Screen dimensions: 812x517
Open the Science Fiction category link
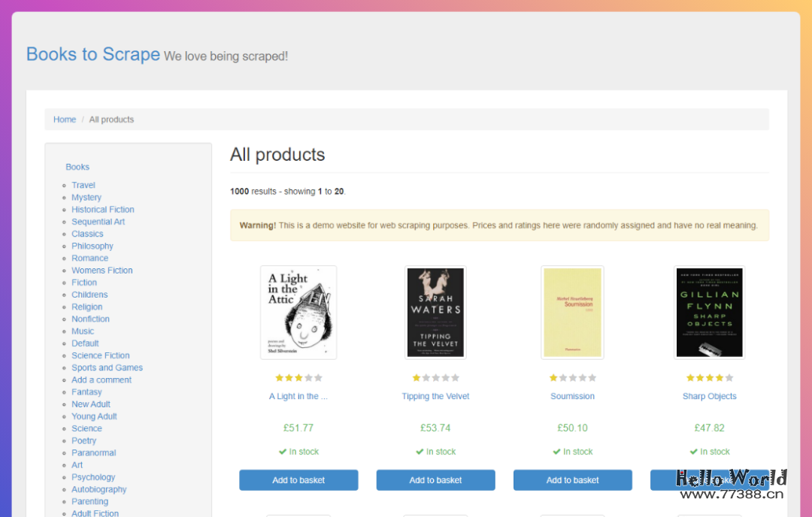pyautogui.click(x=101, y=355)
